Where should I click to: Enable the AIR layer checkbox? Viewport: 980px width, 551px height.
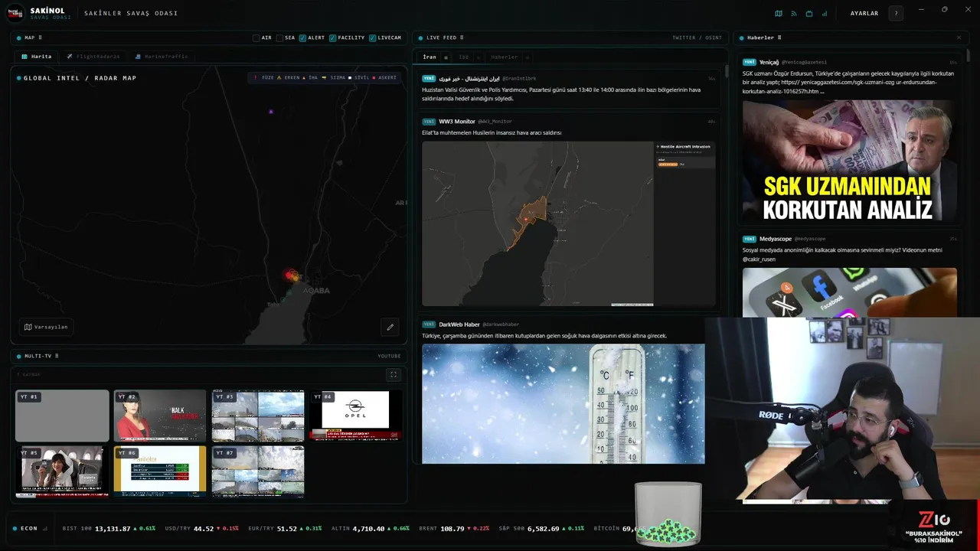256,37
